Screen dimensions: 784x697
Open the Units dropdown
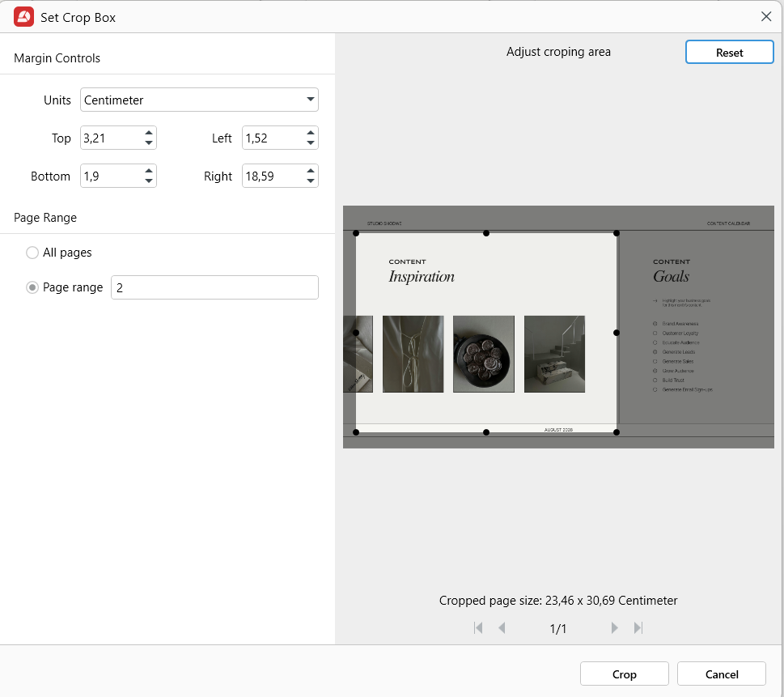click(x=199, y=100)
